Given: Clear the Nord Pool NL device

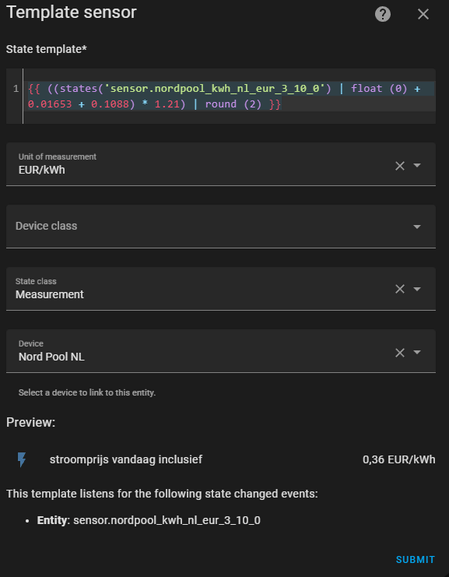Looking at the screenshot, I should pyautogui.click(x=400, y=353).
